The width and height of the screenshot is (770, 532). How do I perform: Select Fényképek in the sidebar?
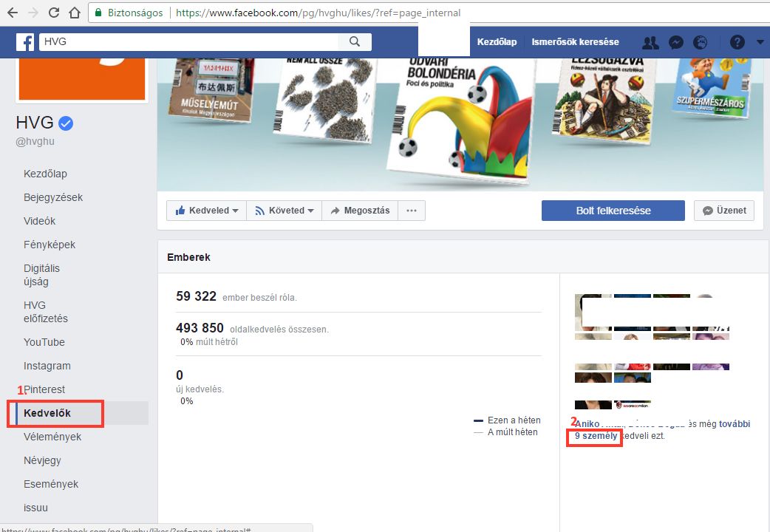(50, 245)
